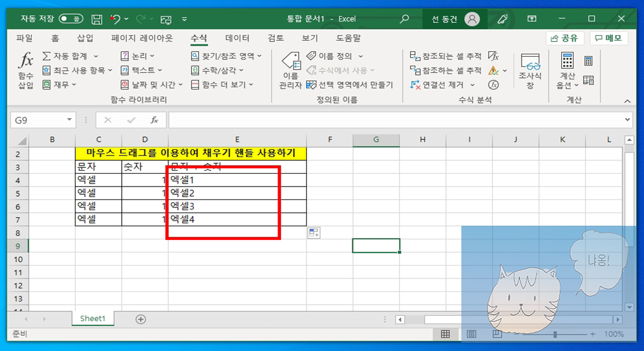Click horizontal scrollbar left arrow
The height and width of the screenshot is (351, 644).
click(x=400, y=319)
